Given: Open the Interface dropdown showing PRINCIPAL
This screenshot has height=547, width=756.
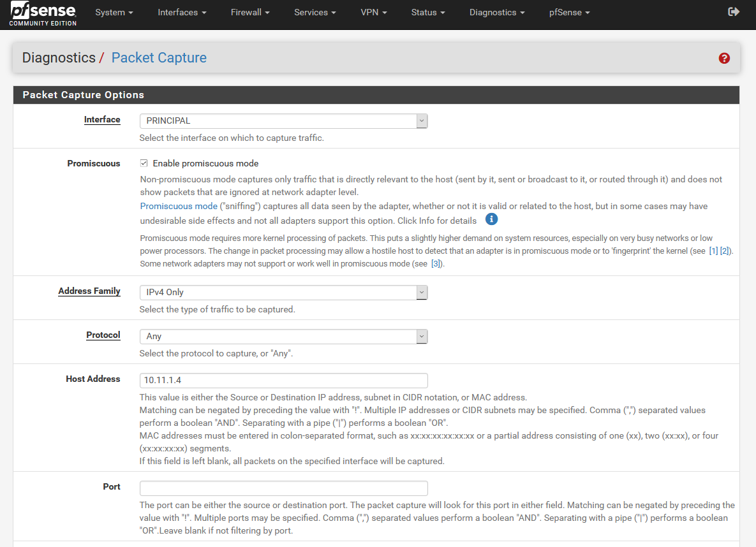Looking at the screenshot, I should coord(283,120).
